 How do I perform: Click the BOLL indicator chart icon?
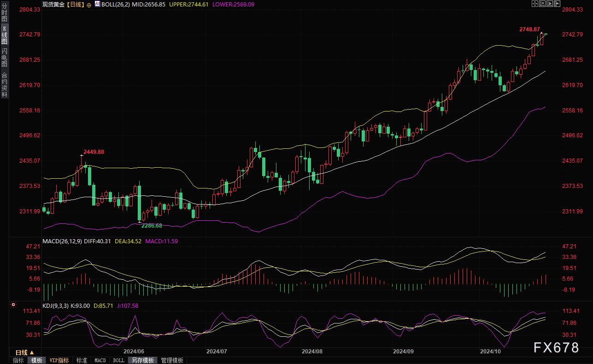pos(97,4)
